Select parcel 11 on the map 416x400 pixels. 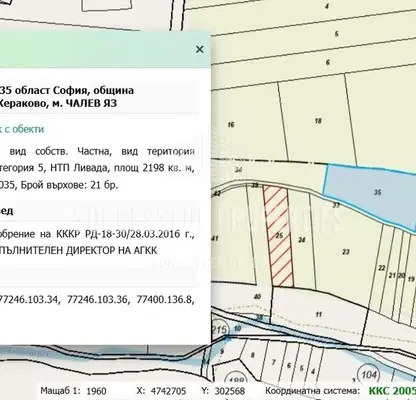319,314
